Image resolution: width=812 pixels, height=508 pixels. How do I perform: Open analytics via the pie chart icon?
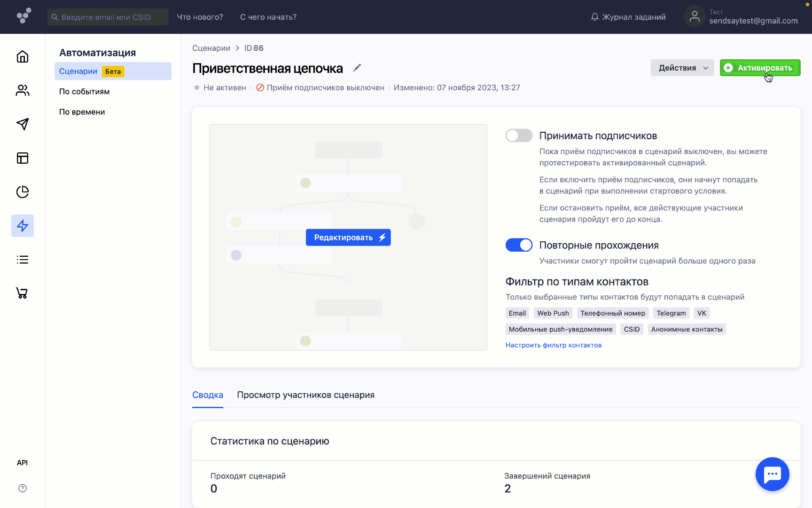[22, 192]
